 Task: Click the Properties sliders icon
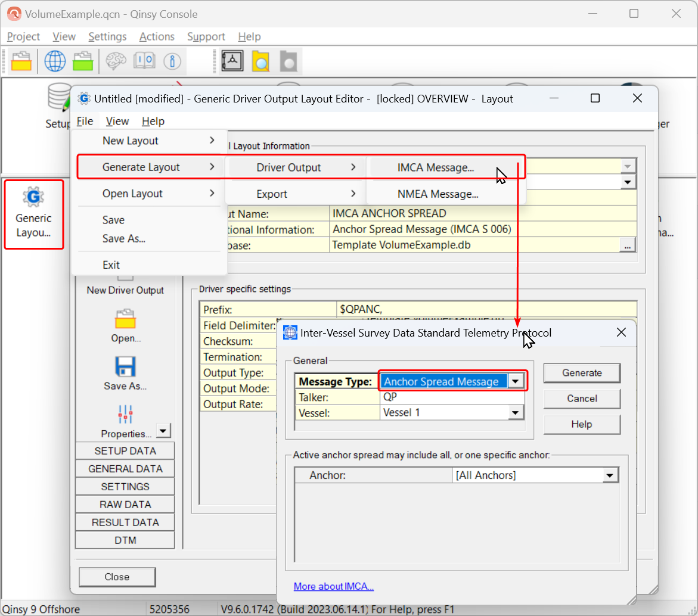coord(125,414)
